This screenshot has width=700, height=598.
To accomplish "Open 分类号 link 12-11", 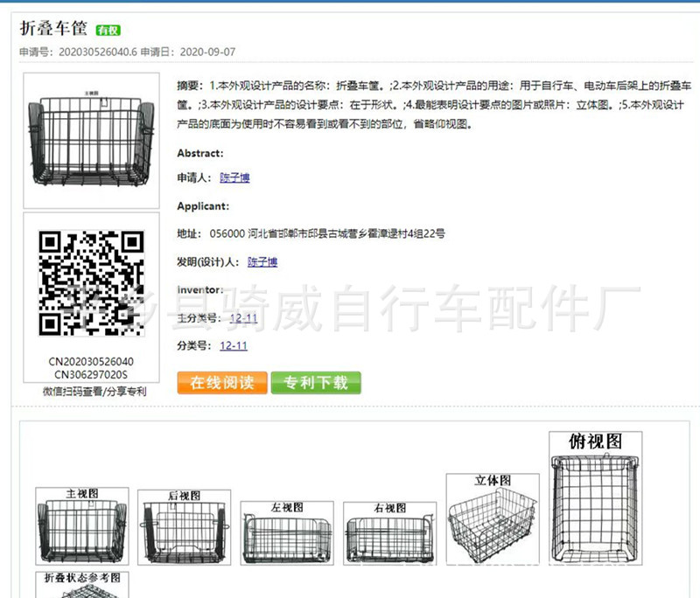I will click(x=234, y=345).
